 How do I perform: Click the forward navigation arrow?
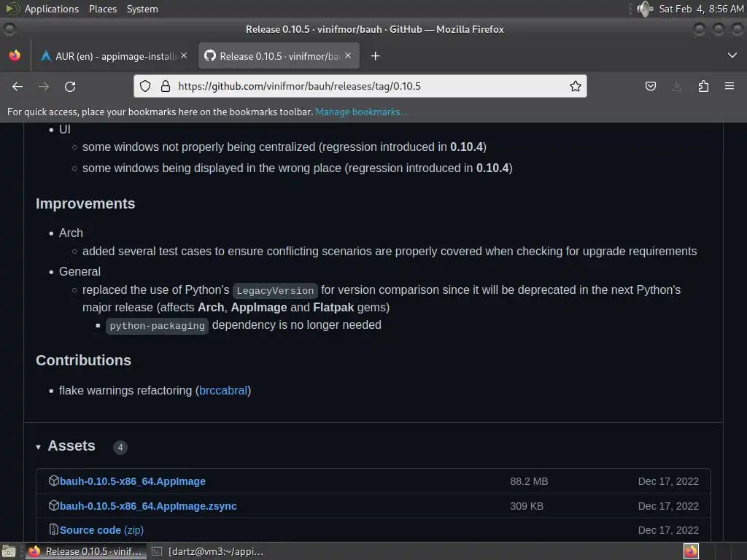[44, 87]
